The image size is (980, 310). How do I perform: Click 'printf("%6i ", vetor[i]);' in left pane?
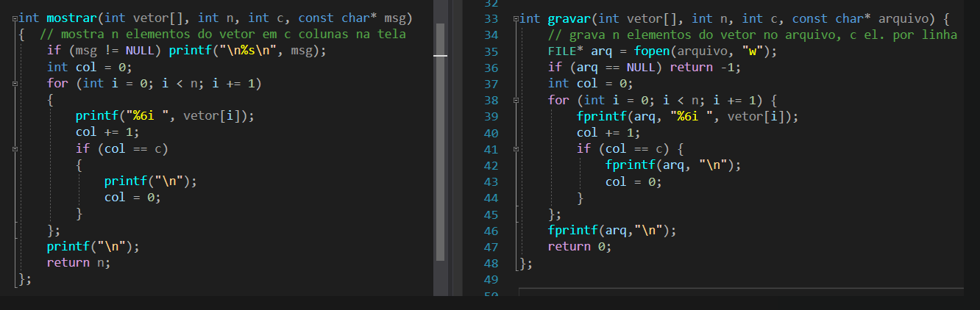pos(165,116)
